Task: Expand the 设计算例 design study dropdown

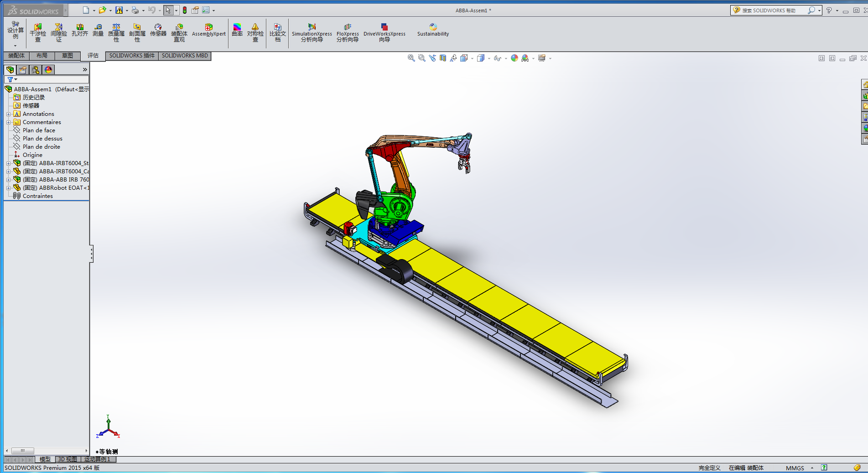Action: pos(15,46)
